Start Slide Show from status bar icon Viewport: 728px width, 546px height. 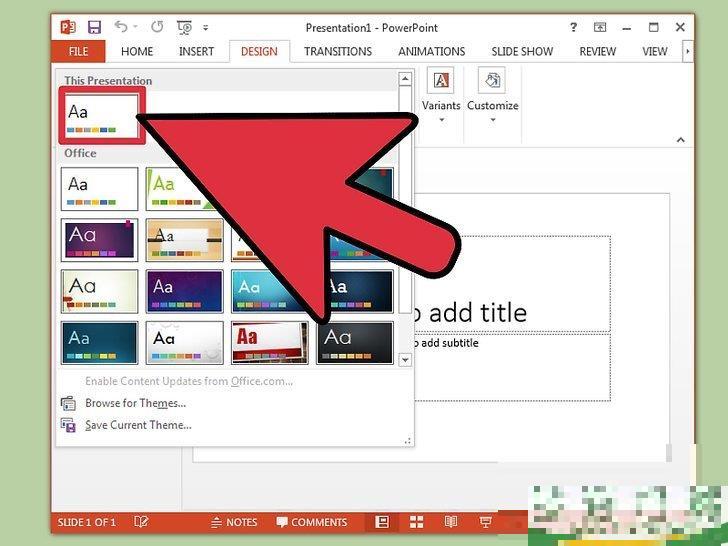486,522
